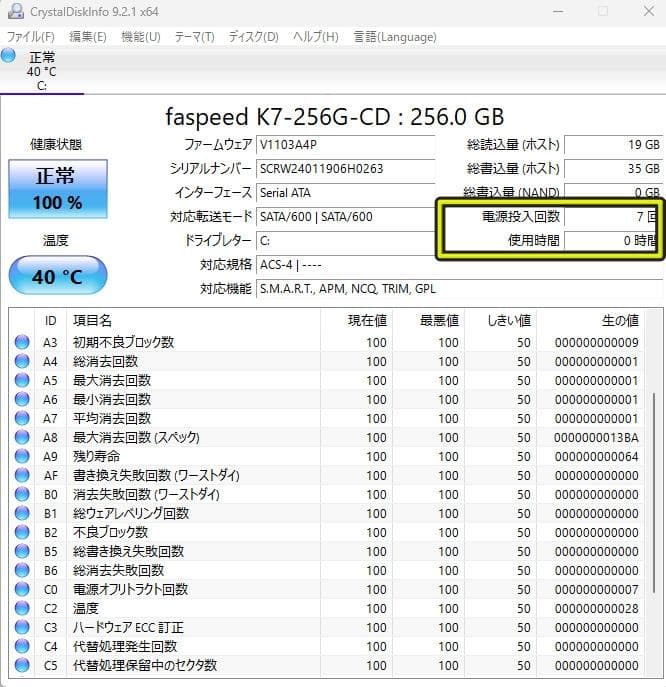Click the CrystalDiskInfo title bar app icon
The width and height of the screenshot is (666, 687).
(x=16, y=11)
